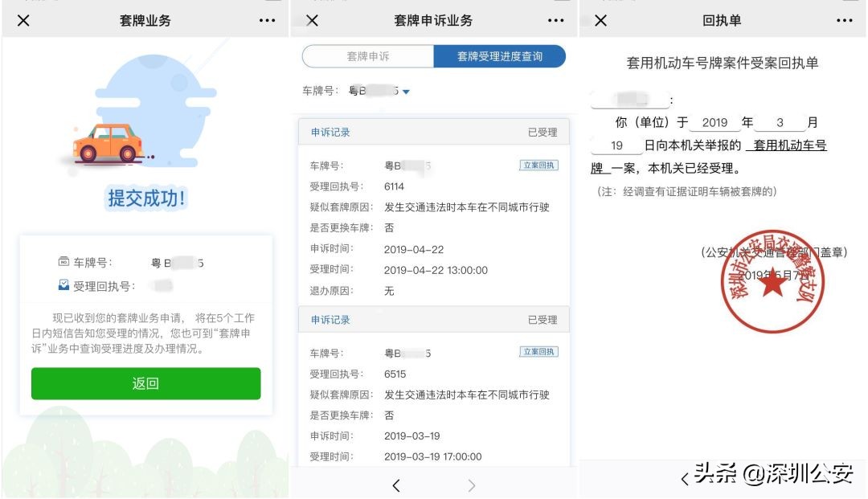Open the more options menu on 套牌申诉业务 page
868x499 pixels.
pos(555,19)
